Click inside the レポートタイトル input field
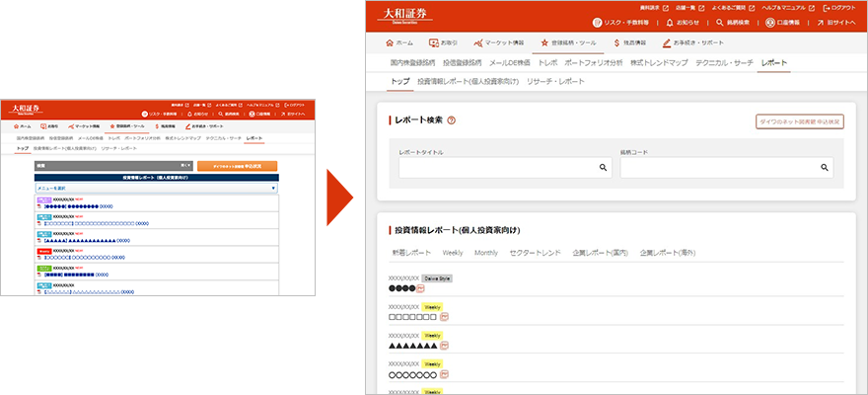This screenshot has width=868, height=395. (x=496, y=169)
